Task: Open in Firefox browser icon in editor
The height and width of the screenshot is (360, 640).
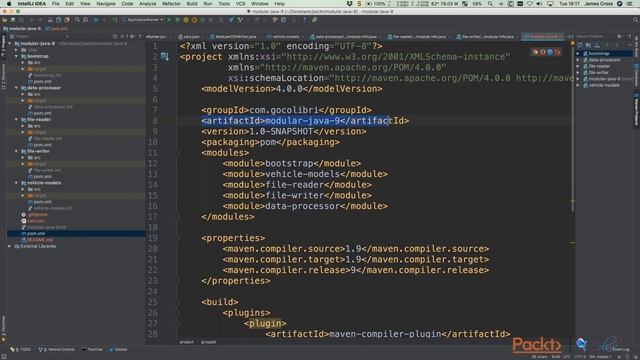Action: point(542,52)
